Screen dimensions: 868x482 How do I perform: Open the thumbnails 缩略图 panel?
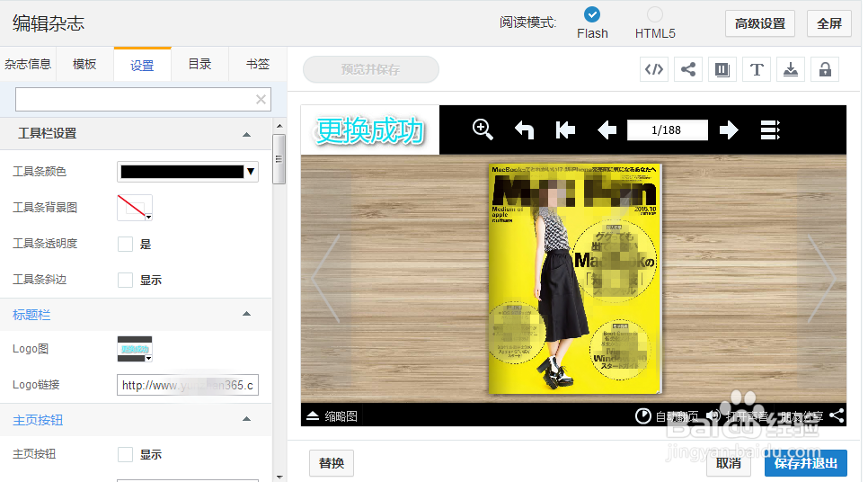tap(332, 416)
